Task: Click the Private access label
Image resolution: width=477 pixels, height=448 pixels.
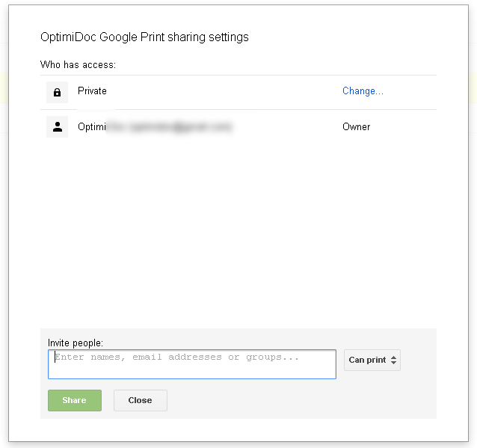Action: click(x=92, y=91)
